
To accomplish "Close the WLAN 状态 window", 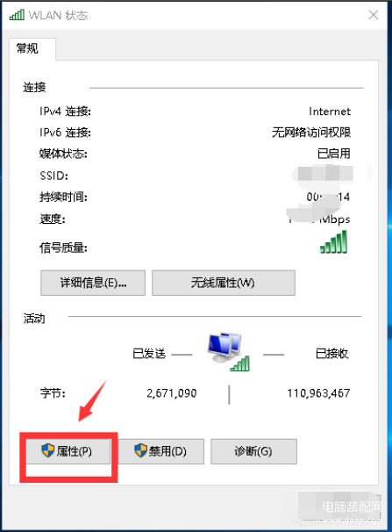I will point(374,15).
